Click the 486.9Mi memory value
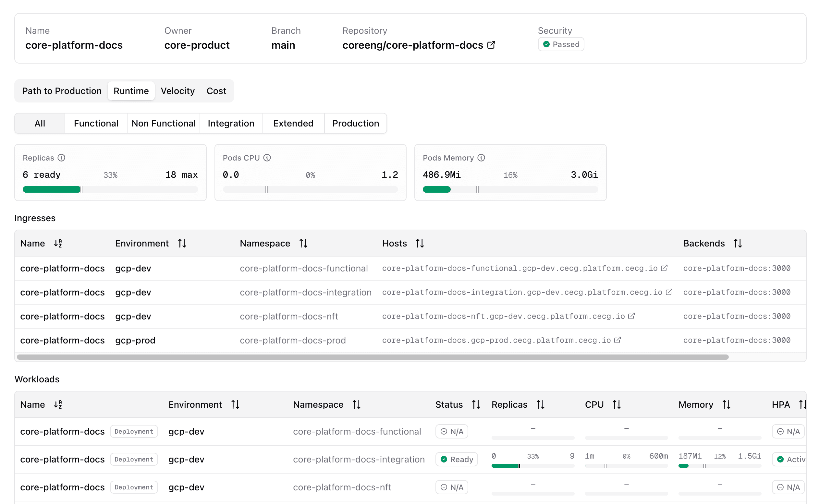 tap(442, 175)
